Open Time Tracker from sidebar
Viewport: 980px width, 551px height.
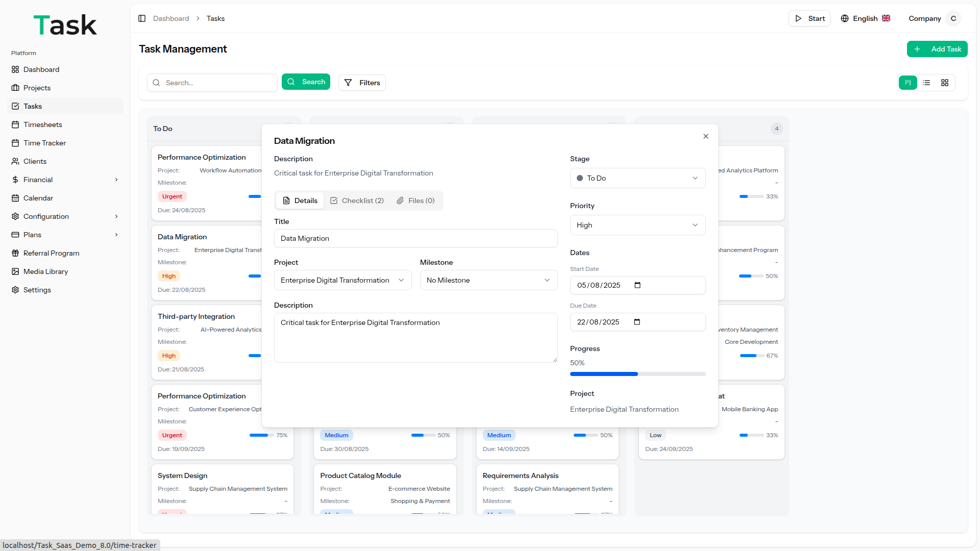click(x=44, y=143)
